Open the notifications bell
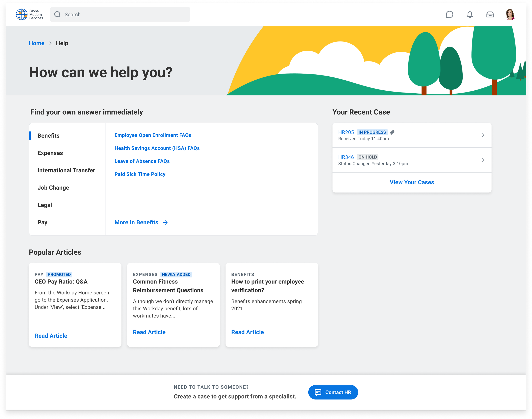 [x=469, y=14]
